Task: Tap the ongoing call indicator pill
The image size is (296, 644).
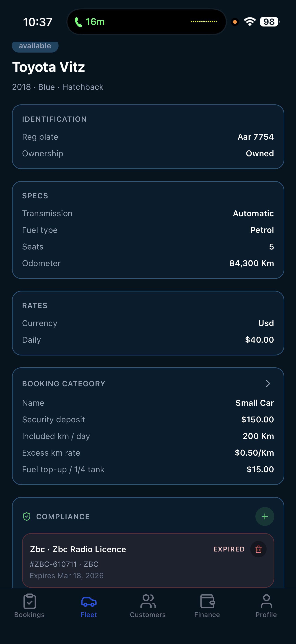Action: pos(146,22)
